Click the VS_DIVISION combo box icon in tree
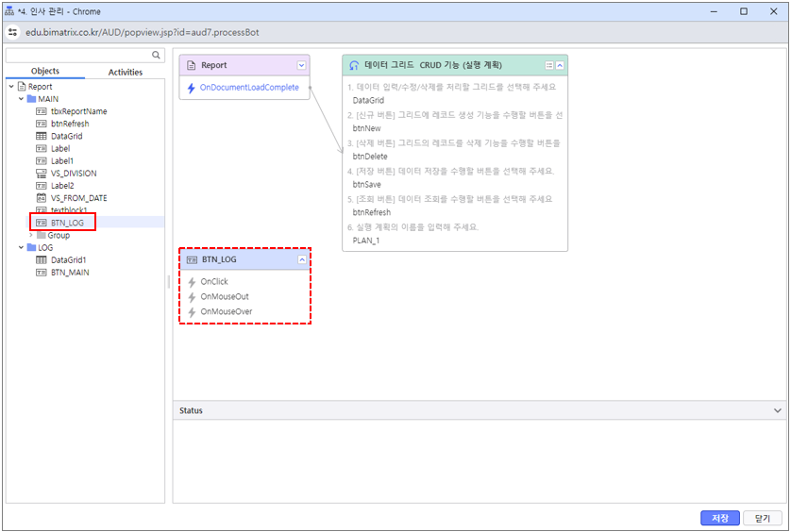This screenshot has height=532, width=791. (41, 174)
